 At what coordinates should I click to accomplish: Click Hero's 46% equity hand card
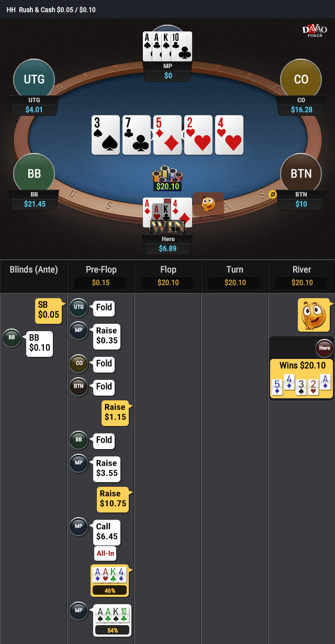110,581
